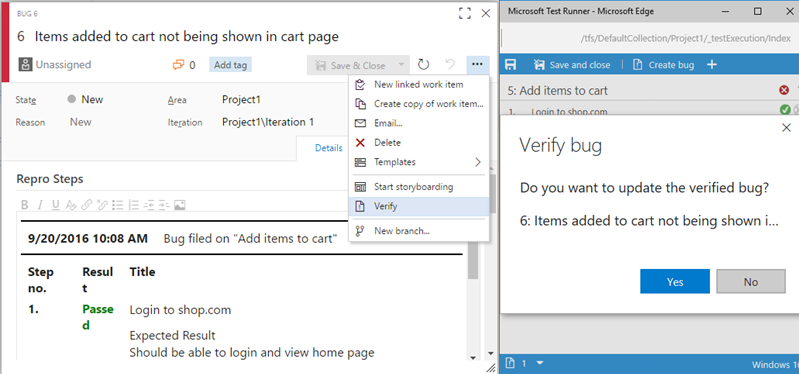Viewport: 799px width, 374px height.
Task: Click the save icon in Test Runner
Action: click(511, 65)
